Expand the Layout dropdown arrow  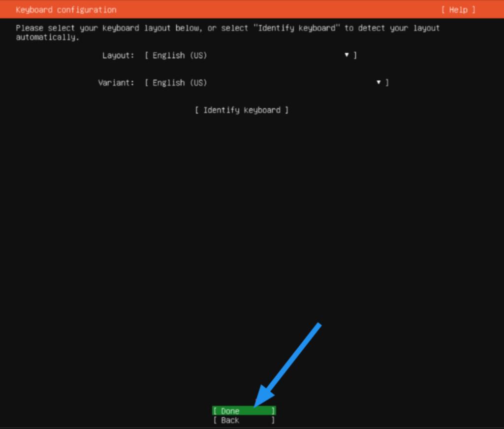(347, 55)
